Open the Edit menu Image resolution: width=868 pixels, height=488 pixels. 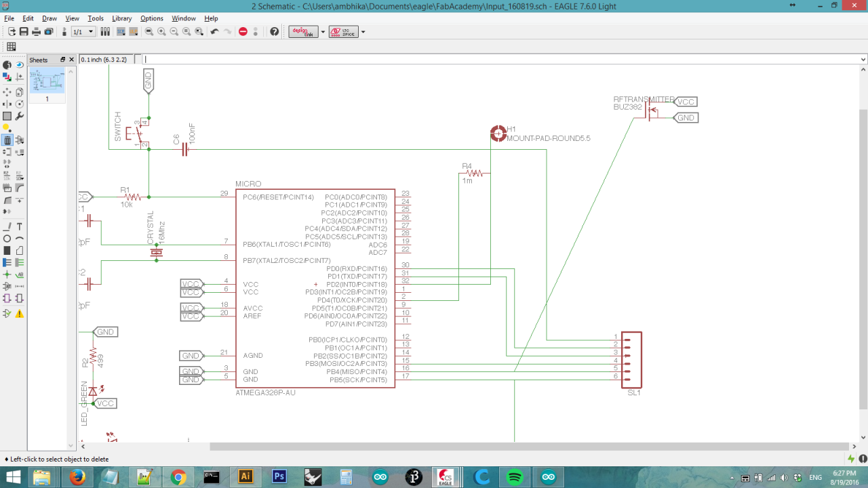(x=28, y=18)
